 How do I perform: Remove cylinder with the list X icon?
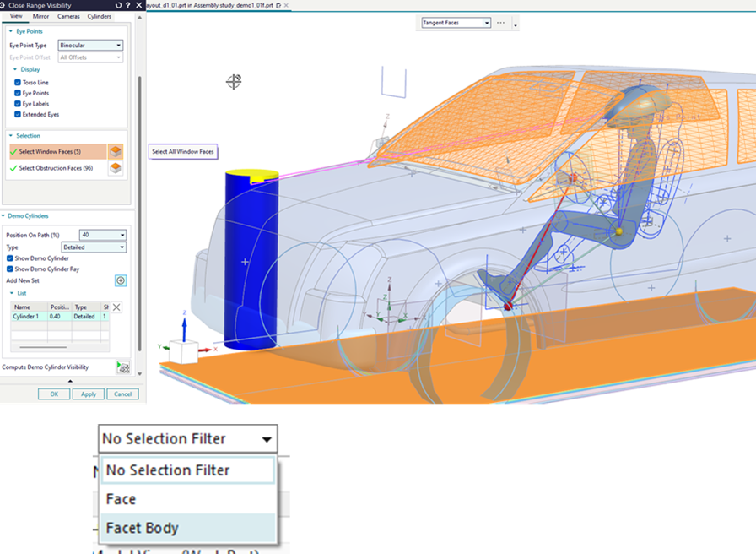[x=116, y=307]
